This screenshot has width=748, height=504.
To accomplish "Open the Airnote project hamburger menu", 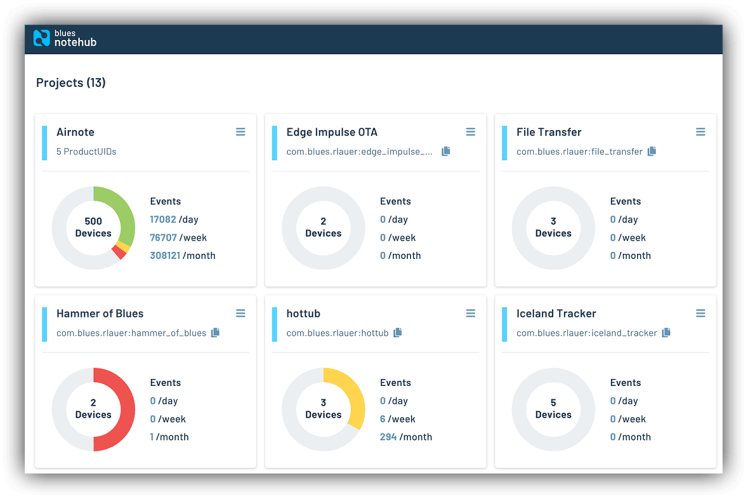I will (x=240, y=132).
